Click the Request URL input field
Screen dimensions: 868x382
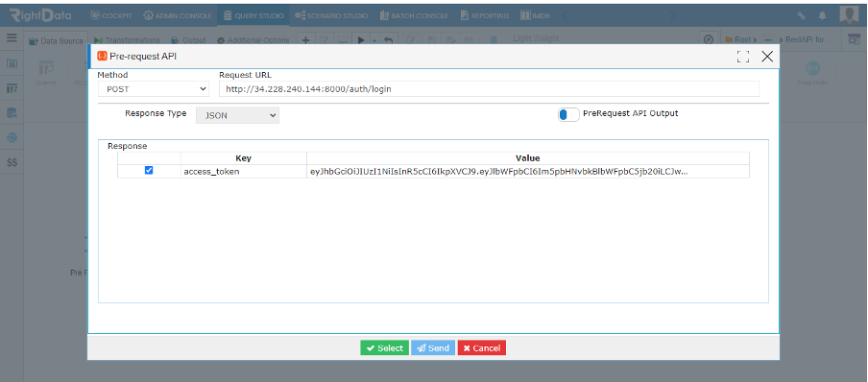[x=489, y=88]
